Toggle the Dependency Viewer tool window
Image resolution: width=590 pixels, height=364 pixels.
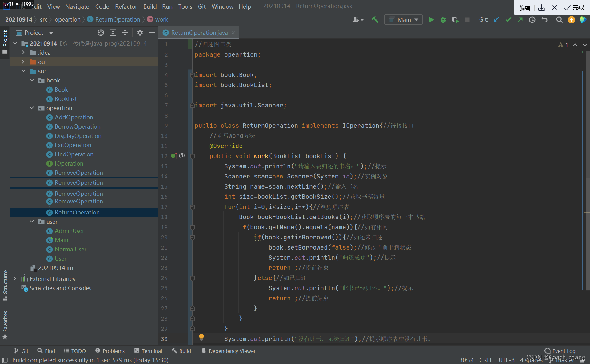[x=228, y=351]
